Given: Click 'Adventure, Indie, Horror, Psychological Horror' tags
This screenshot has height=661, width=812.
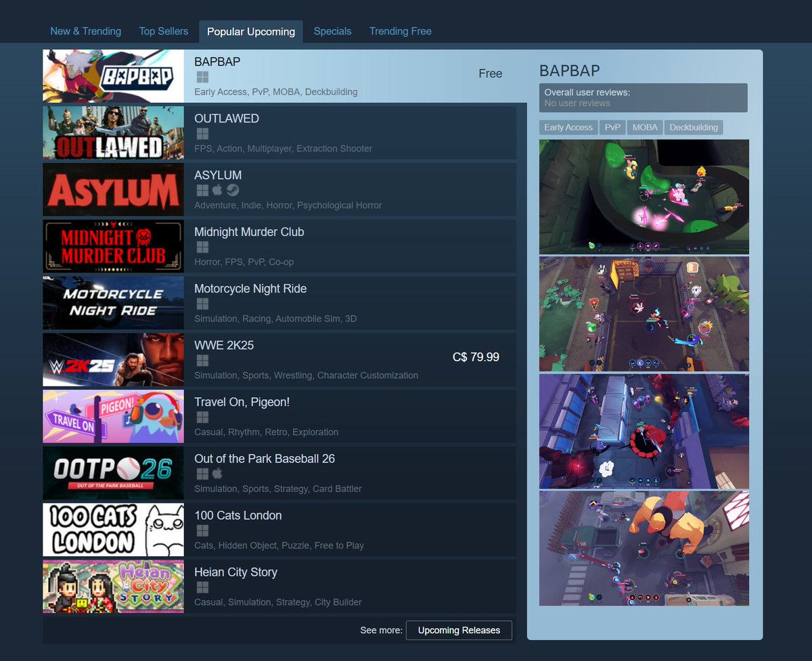Looking at the screenshot, I should pyautogui.click(x=288, y=205).
